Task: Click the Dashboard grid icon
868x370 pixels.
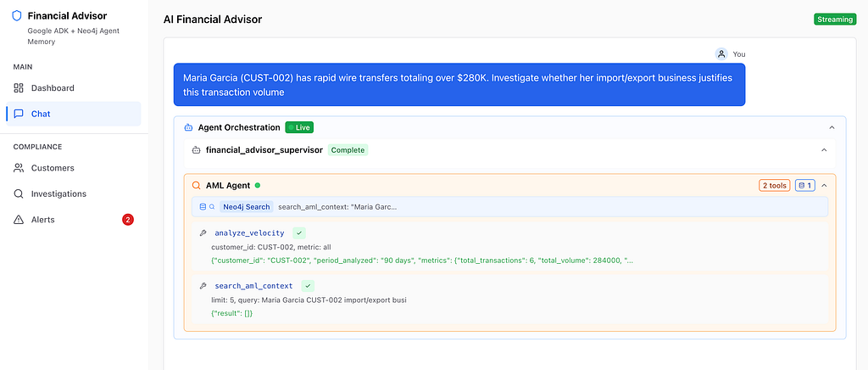Action: [x=19, y=88]
